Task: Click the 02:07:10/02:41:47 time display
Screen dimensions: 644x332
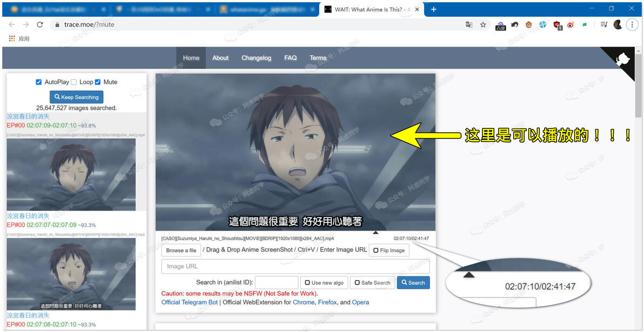Action: coord(411,239)
